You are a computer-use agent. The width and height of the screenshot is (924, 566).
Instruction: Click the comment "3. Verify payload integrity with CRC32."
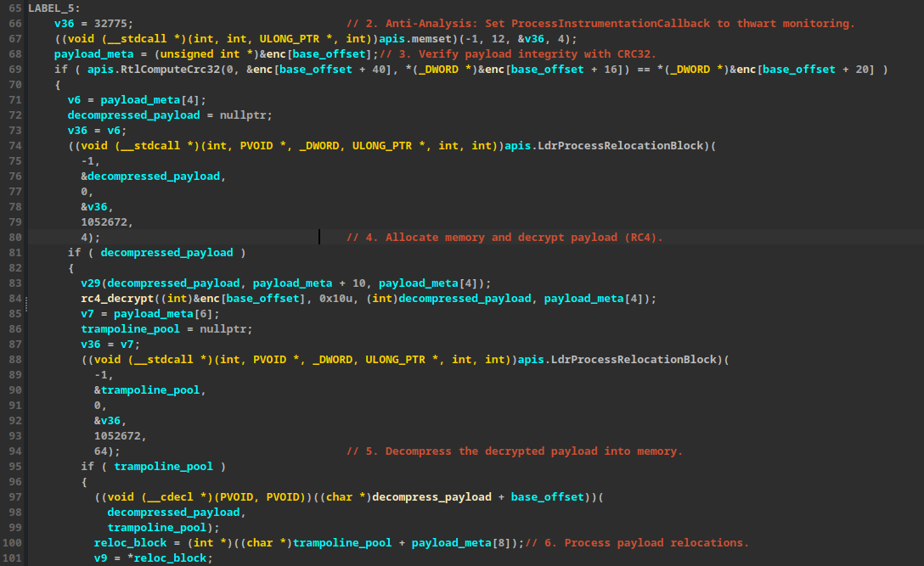click(x=518, y=54)
